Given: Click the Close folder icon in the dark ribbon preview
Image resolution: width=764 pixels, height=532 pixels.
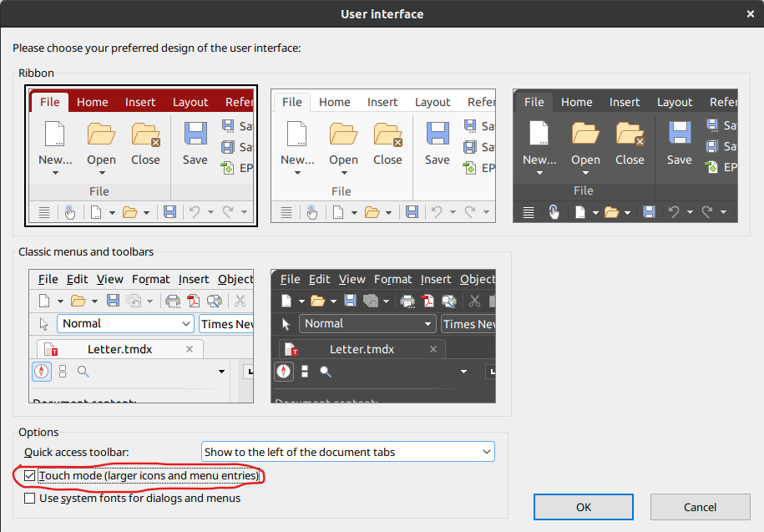Looking at the screenshot, I should coord(630,134).
